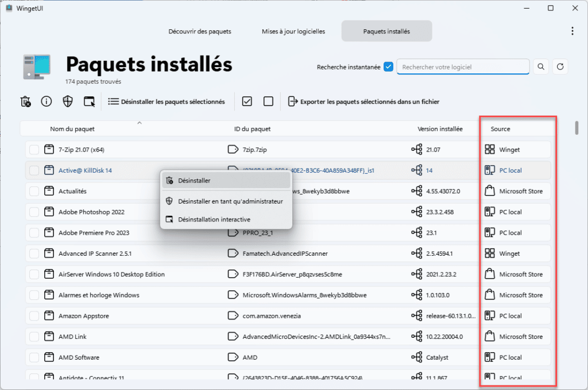Tick the checkbox for Advanced IP Scanner 2.5.1
588x390 pixels.
tap(34, 253)
